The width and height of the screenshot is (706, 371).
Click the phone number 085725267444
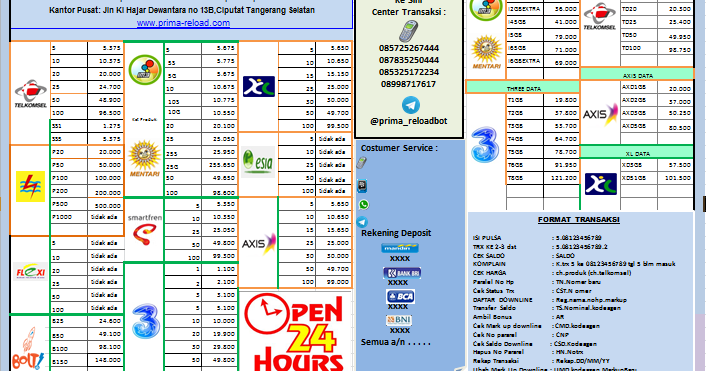point(409,48)
